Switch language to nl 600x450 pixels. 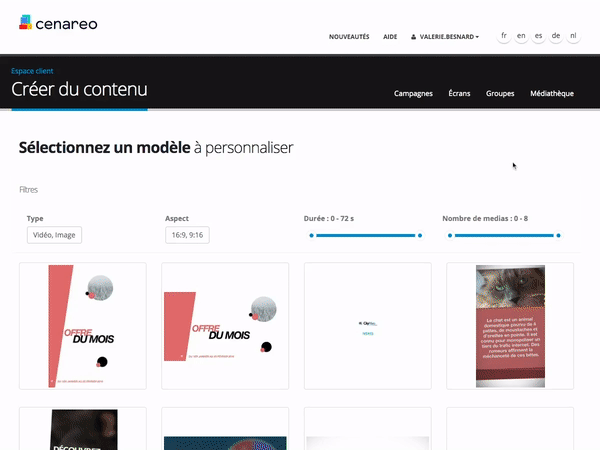(x=573, y=36)
